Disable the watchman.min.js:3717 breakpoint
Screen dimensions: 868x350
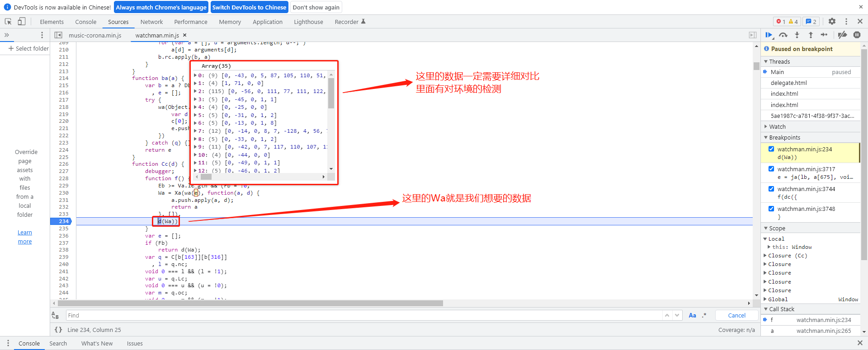tap(771, 169)
